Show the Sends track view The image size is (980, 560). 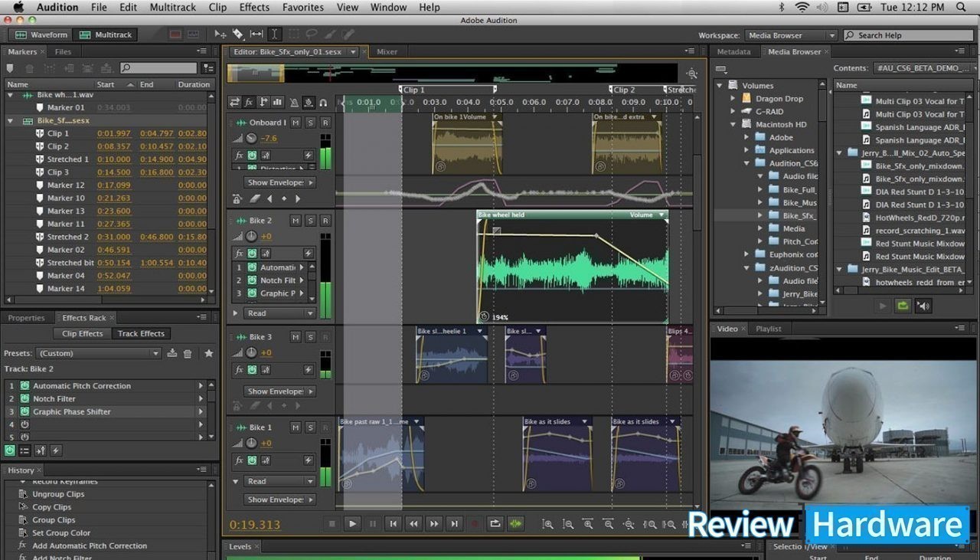coord(263,102)
